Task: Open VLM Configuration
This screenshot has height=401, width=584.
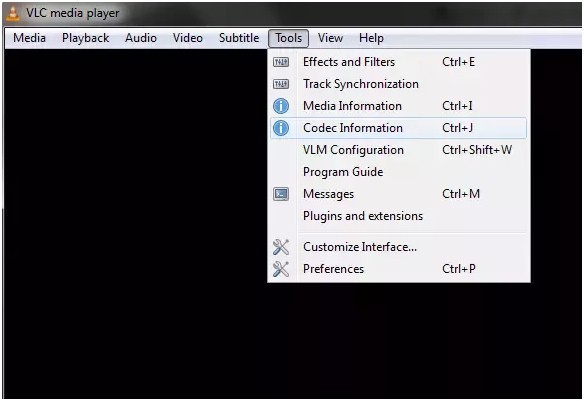Action: pyautogui.click(x=399, y=150)
